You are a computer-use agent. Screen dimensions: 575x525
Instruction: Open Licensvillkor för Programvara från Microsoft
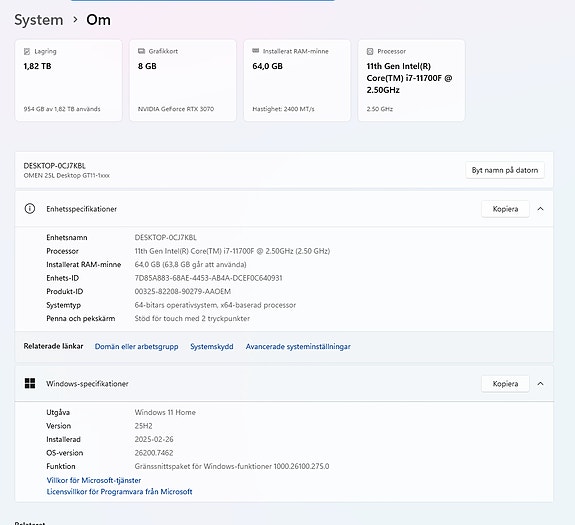(120, 492)
